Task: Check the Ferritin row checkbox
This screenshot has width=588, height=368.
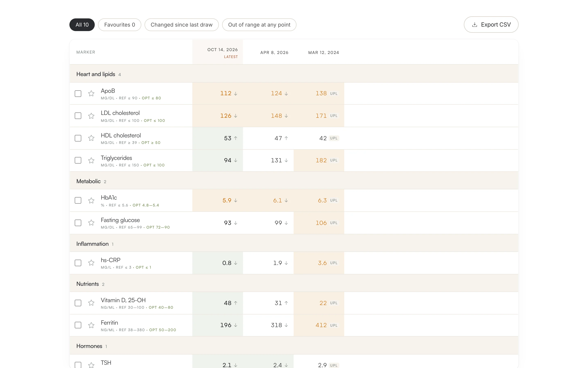Action: coord(78,325)
